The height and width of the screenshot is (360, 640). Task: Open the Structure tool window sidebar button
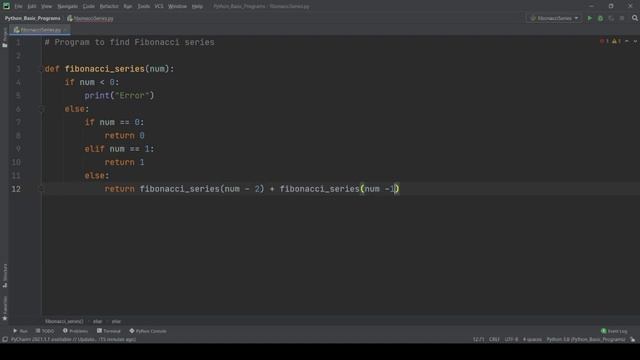(x=5, y=276)
